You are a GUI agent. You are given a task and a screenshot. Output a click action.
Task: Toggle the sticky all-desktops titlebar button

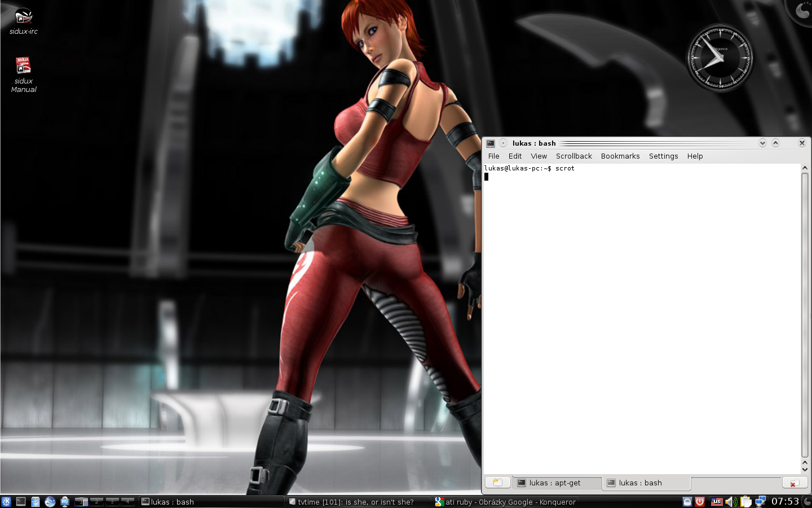click(x=503, y=143)
